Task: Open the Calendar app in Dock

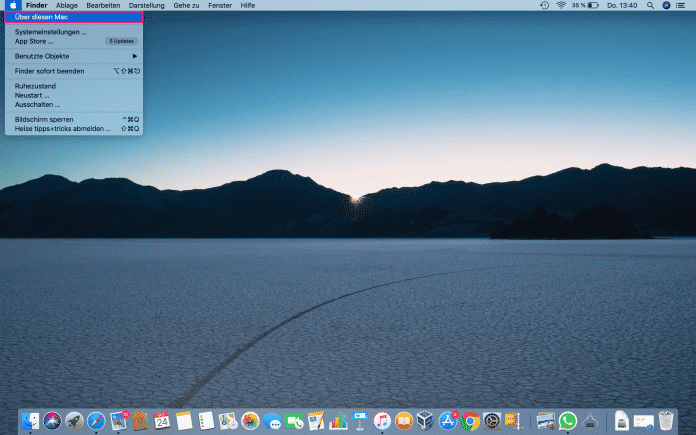Action: click(x=161, y=421)
